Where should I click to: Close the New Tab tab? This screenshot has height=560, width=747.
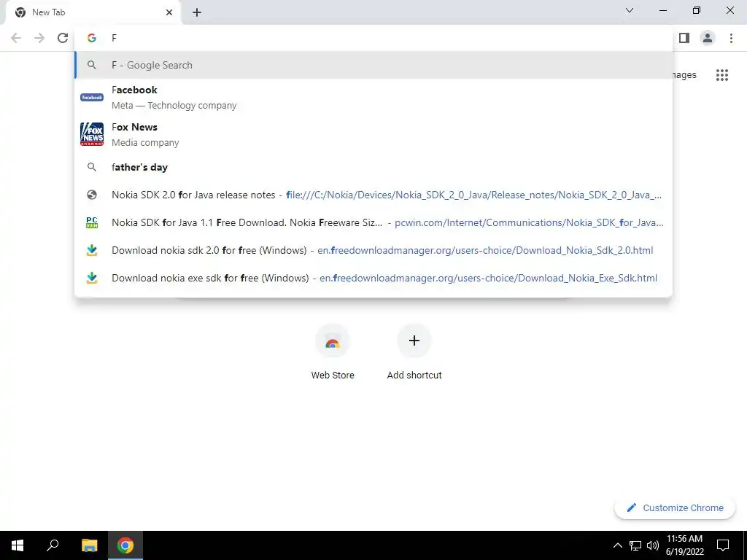pyautogui.click(x=169, y=12)
